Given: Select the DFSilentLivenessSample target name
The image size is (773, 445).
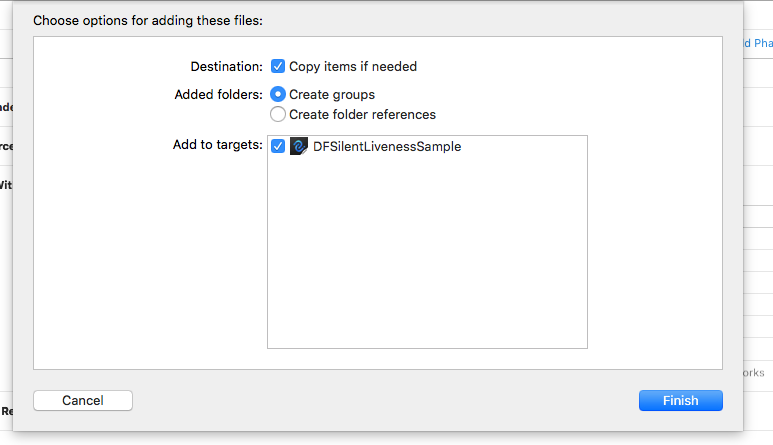Looking at the screenshot, I should 387,146.
